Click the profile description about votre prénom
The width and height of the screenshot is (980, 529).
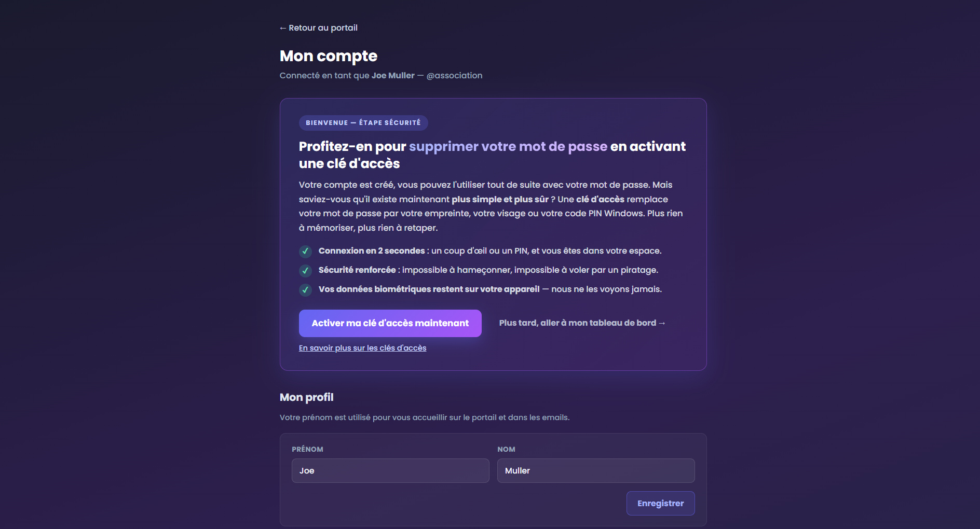tap(425, 417)
